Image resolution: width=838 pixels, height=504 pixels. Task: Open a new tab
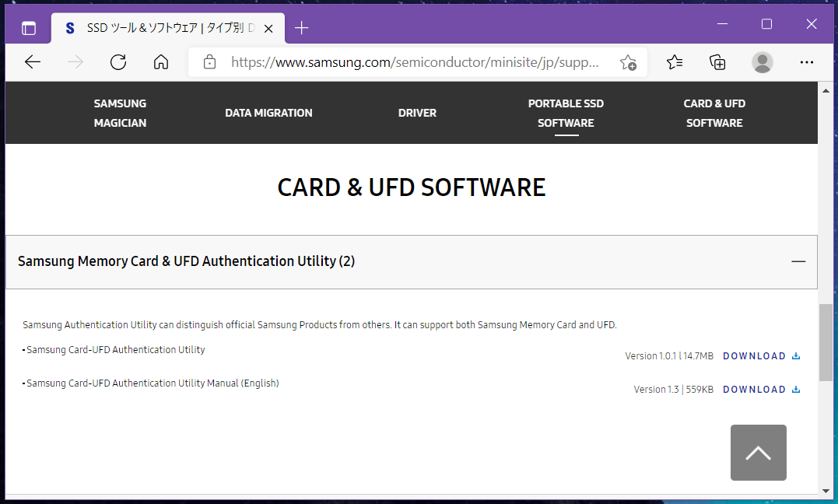point(302,28)
